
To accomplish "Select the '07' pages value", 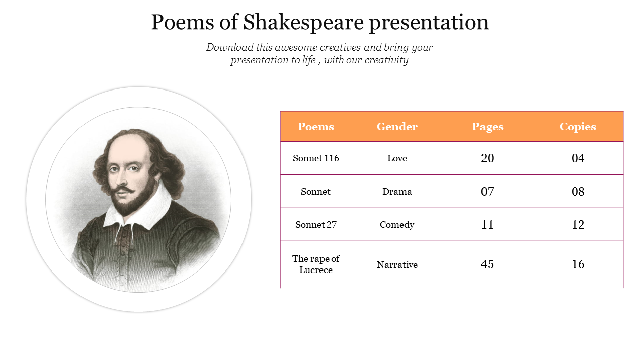I will click(488, 192).
